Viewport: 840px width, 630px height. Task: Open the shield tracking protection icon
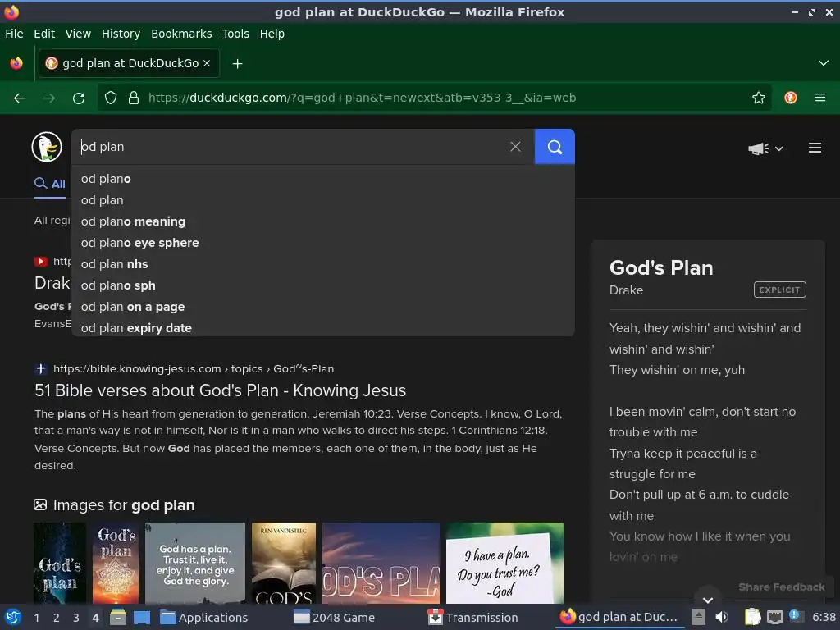[x=111, y=98]
